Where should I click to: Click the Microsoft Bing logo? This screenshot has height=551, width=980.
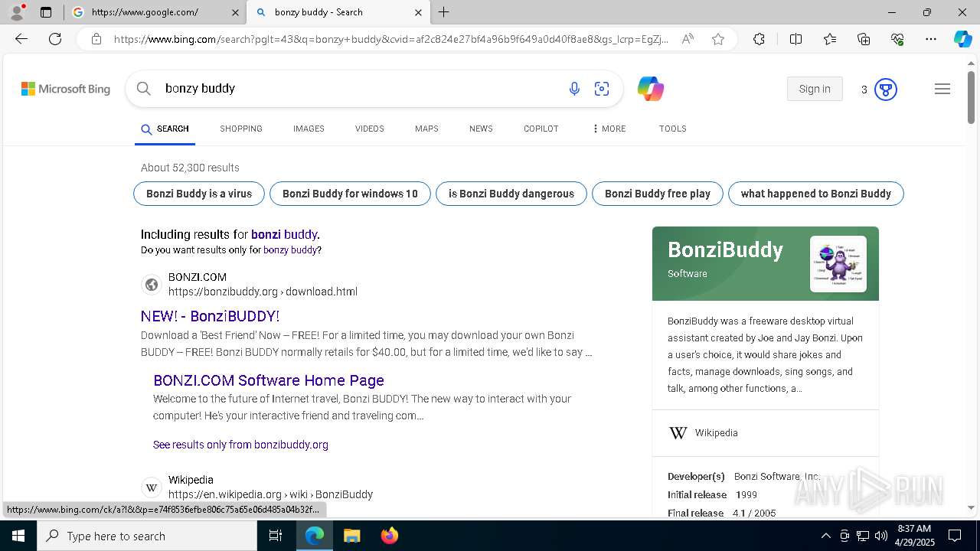pos(66,89)
